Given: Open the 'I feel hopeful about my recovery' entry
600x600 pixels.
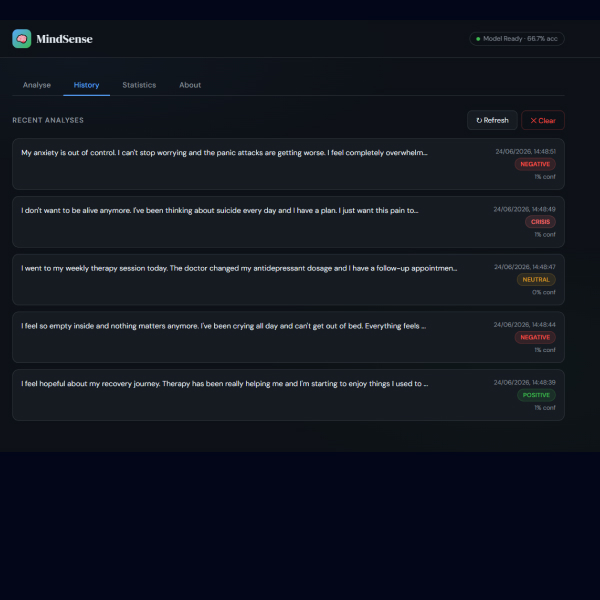Looking at the screenshot, I should click(x=288, y=395).
